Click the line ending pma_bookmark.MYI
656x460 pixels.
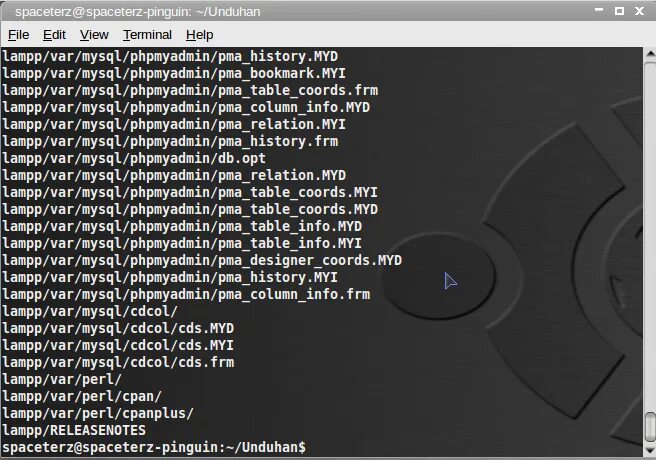coord(174,73)
